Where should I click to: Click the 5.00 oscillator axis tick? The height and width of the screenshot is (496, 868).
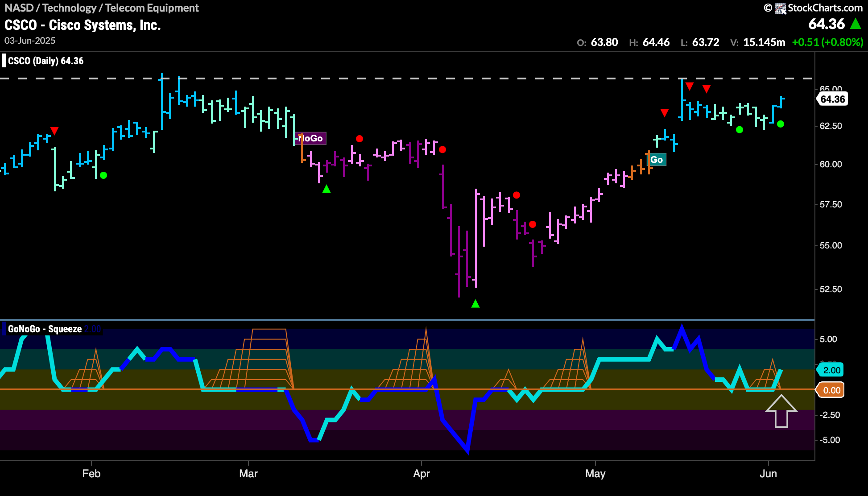[x=829, y=339]
